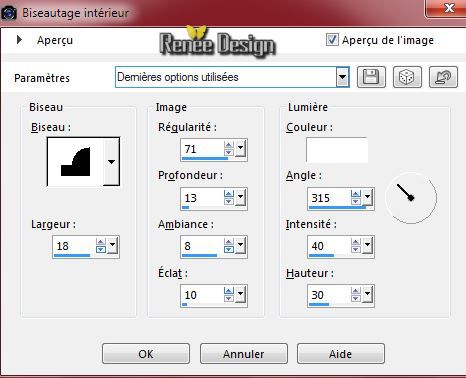The height and width of the screenshot is (378, 466).
Task: Open the Biseau shape dropdown arrow
Action: [x=111, y=162]
